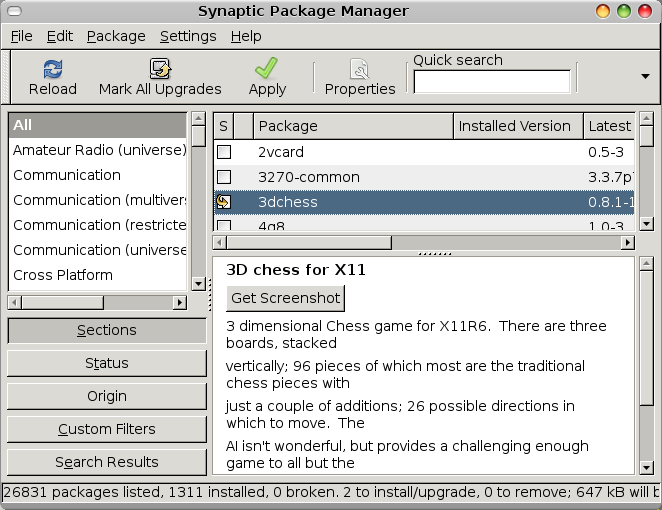
Task: Show the Search Results view
Action: (107, 462)
